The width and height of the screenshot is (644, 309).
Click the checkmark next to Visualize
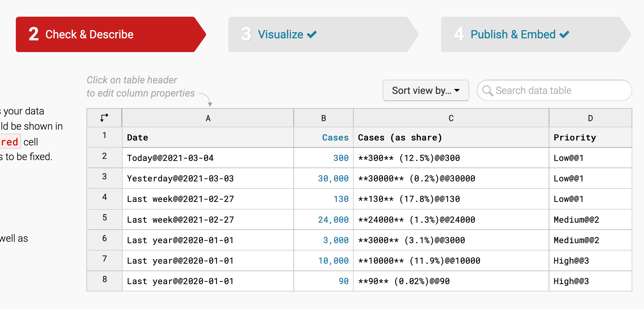(x=312, y=34)
